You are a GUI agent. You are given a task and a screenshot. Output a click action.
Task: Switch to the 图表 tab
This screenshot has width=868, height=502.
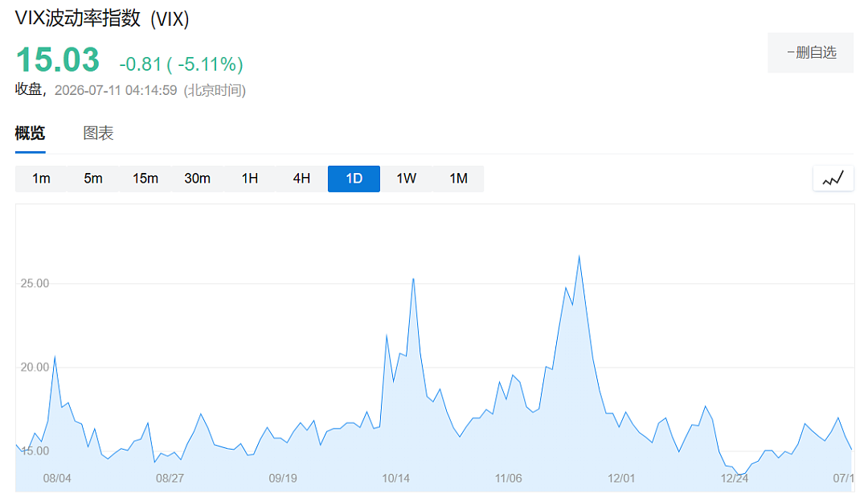point(98,133)
